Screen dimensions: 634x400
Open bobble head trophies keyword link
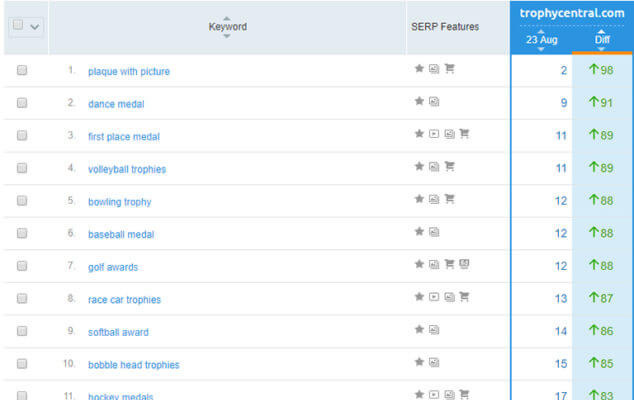click(x=133, y=365)
